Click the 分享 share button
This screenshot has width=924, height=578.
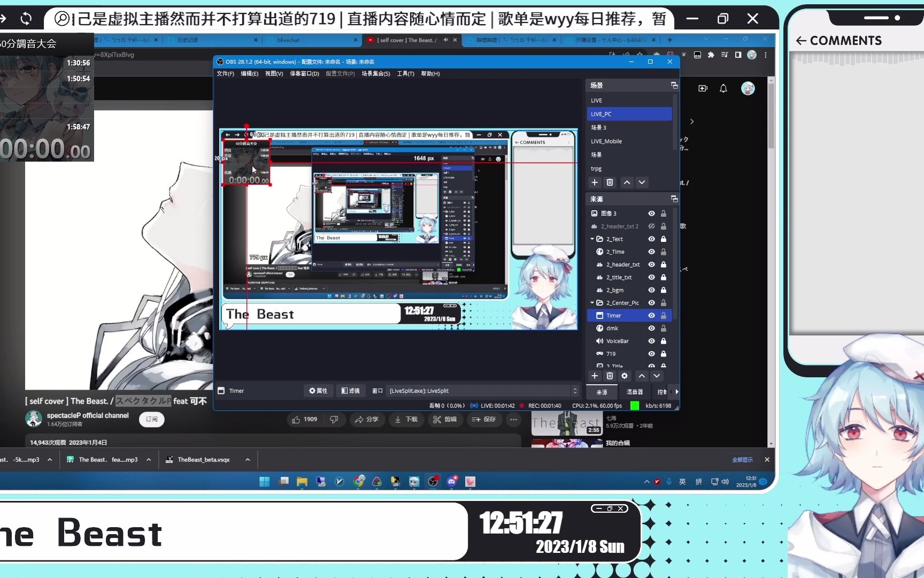(366, 420)
